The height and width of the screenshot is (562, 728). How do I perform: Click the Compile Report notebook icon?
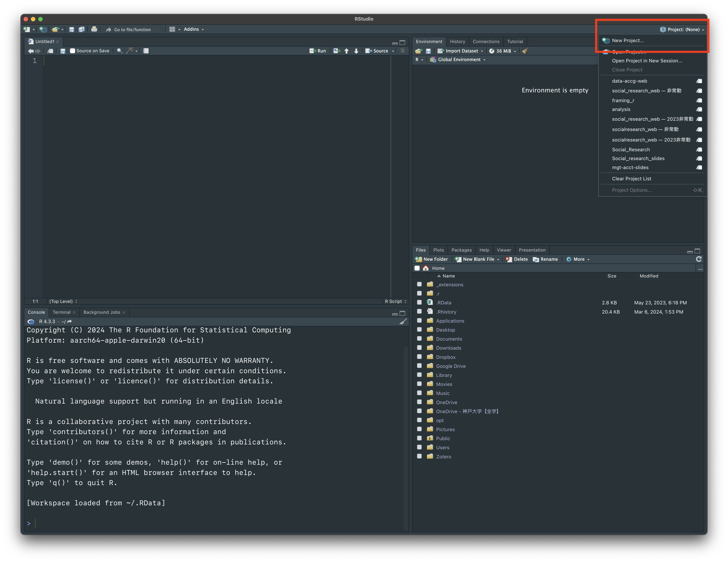pyautogui.click(x=146, y=51)
